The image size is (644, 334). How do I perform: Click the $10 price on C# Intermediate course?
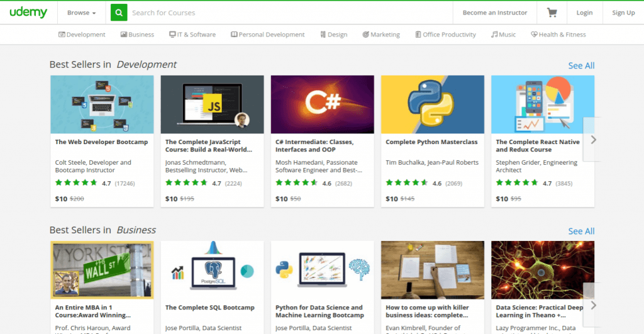[x=281, y=199]
